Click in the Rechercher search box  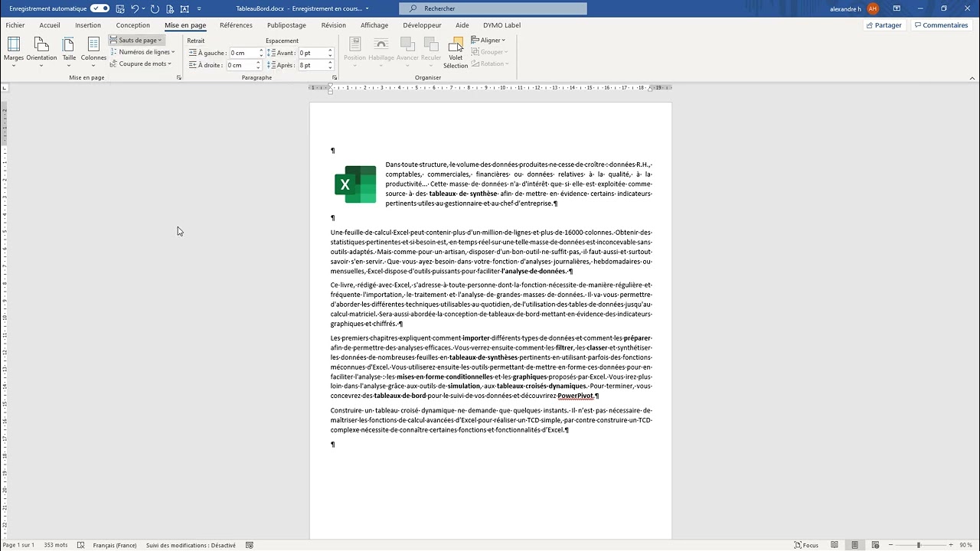click(493, 8)
